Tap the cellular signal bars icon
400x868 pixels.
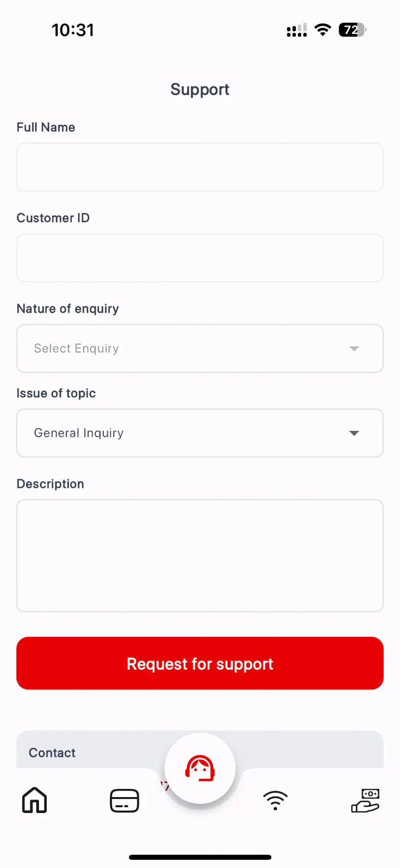pyautogui.click(x=296, y=30)
